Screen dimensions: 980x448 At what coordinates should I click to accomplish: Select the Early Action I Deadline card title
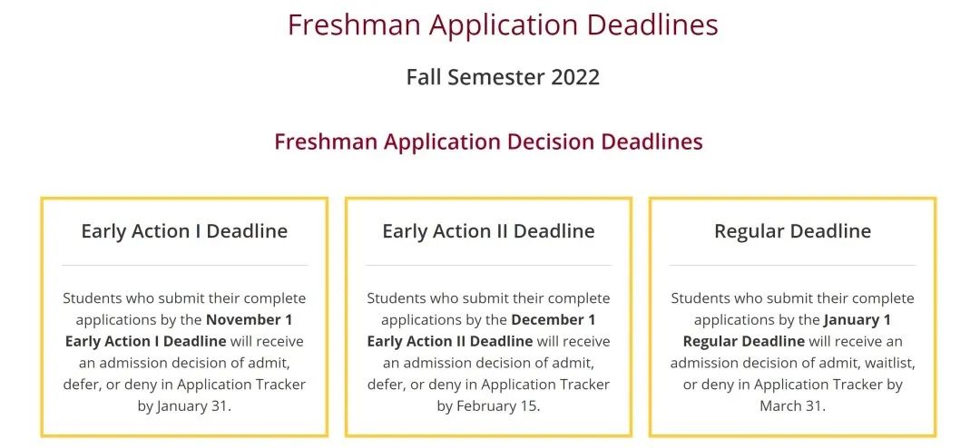(184, 231)
